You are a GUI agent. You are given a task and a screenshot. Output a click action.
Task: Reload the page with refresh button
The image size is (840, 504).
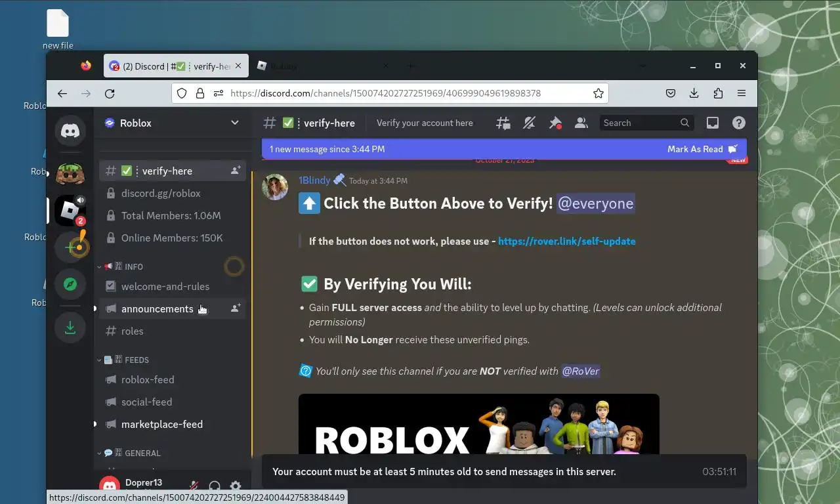point(110,93)
